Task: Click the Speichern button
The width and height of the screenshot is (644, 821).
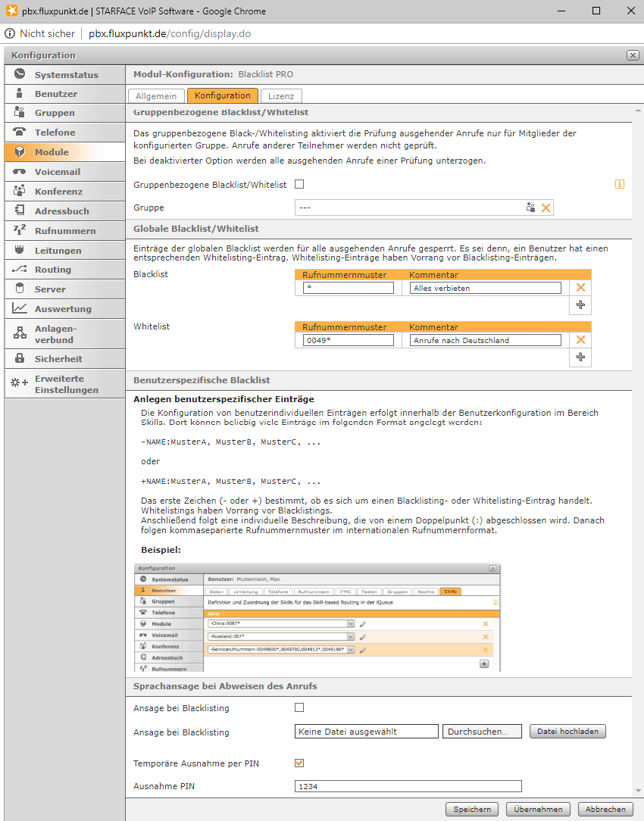Action: (x=472, y=809)
